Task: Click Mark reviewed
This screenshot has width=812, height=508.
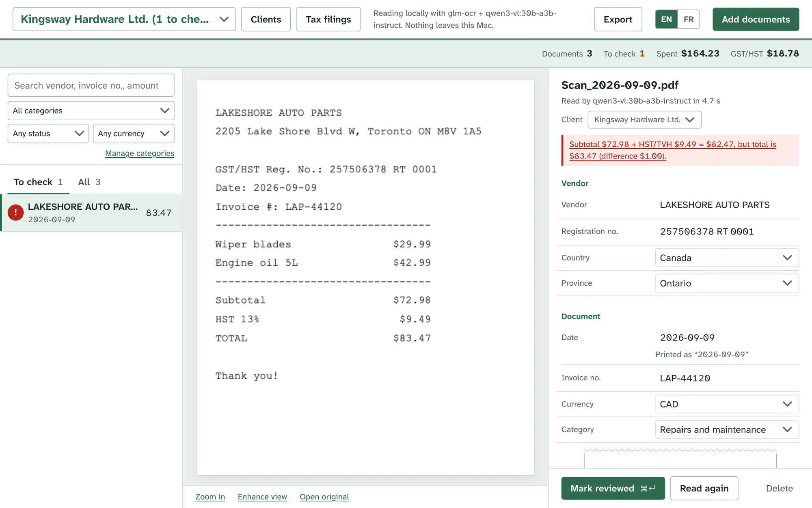Action: pos(613,488)
